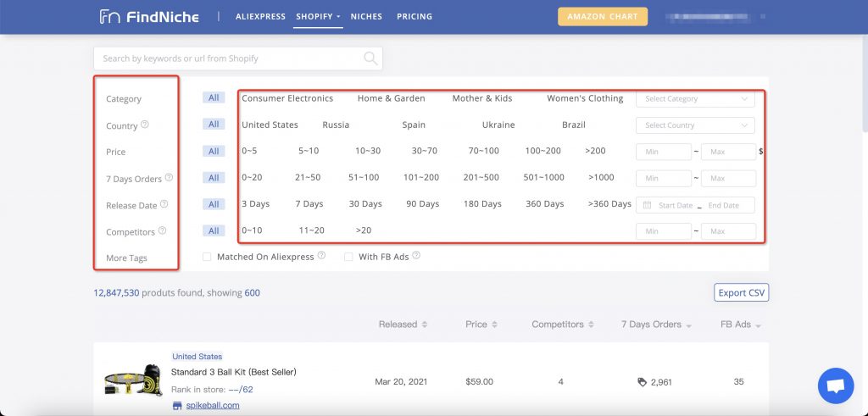The image size is (868, 416).
Task: Click the Export CSV button
Action: [x=741, y=292]
